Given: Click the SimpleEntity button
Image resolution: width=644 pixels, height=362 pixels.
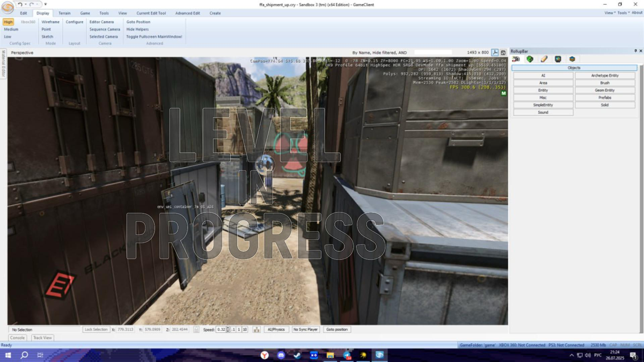Looking at the screenshot, I should coord(543,105).
